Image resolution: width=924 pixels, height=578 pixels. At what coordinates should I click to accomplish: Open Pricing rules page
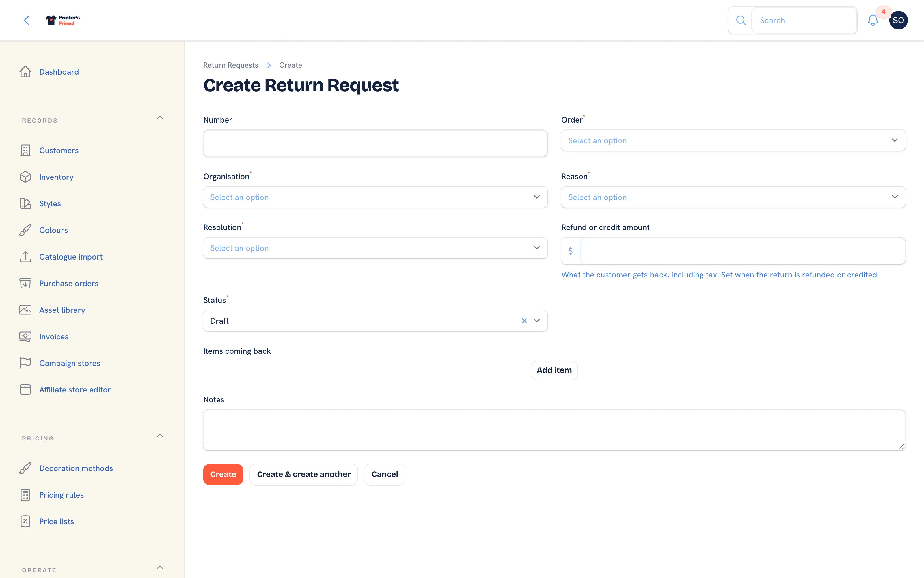point(62,495)
